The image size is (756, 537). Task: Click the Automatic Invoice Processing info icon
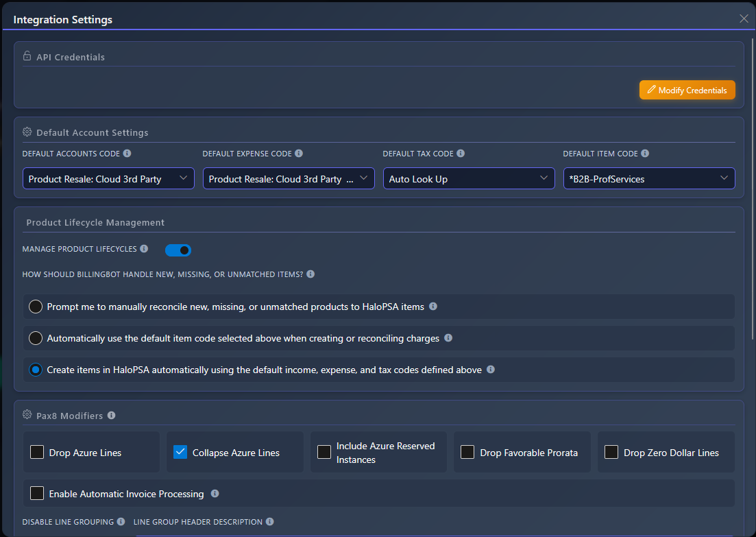click(x=215, y=494)
